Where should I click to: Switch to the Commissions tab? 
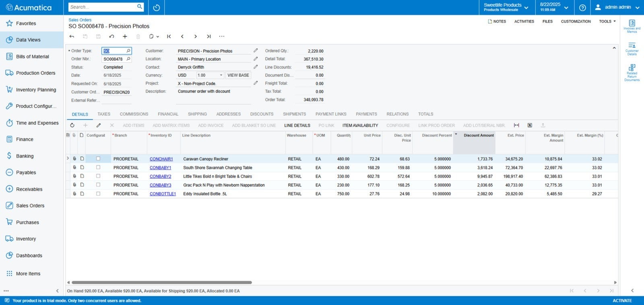pos(134,114)
